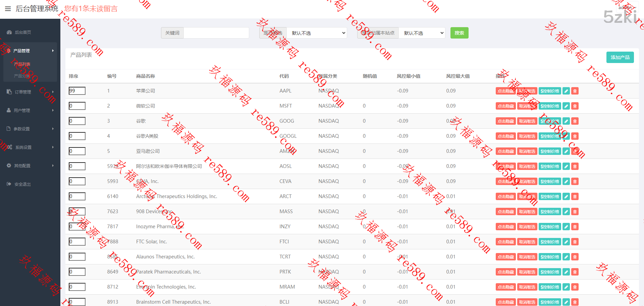
Task: Delete the FTC Solar, Inc. product
Action: [575, 242]
